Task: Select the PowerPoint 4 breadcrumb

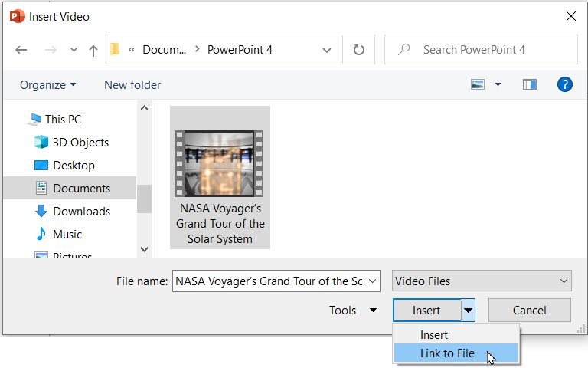Action: coord(240,50)
